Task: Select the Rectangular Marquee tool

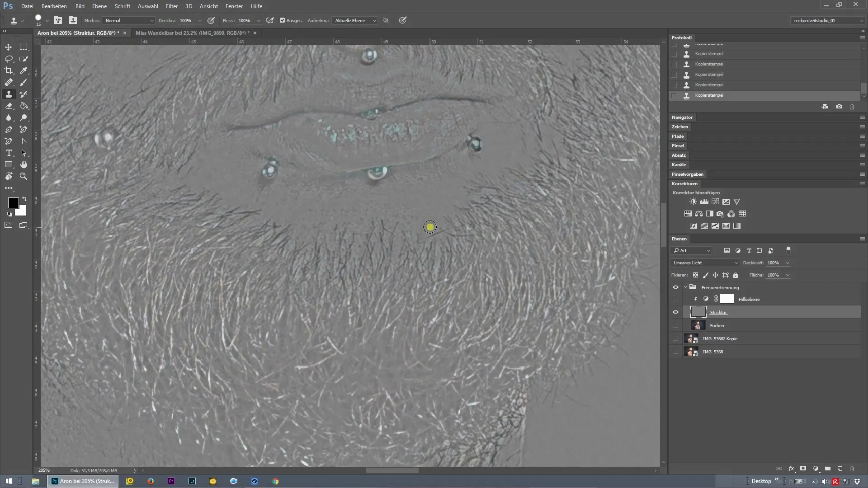Action: click(x=24, y=47)
